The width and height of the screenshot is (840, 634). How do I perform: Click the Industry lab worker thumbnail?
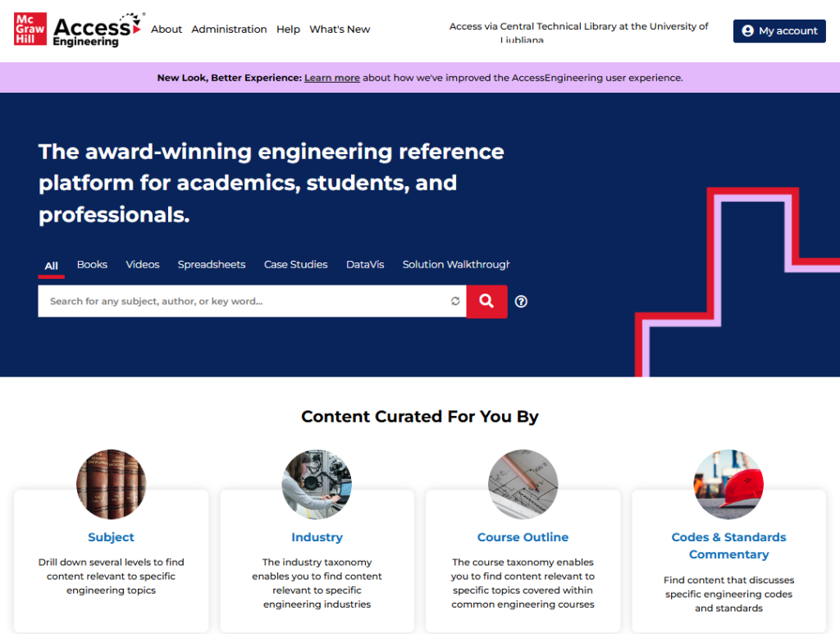[x=317, y=484]
